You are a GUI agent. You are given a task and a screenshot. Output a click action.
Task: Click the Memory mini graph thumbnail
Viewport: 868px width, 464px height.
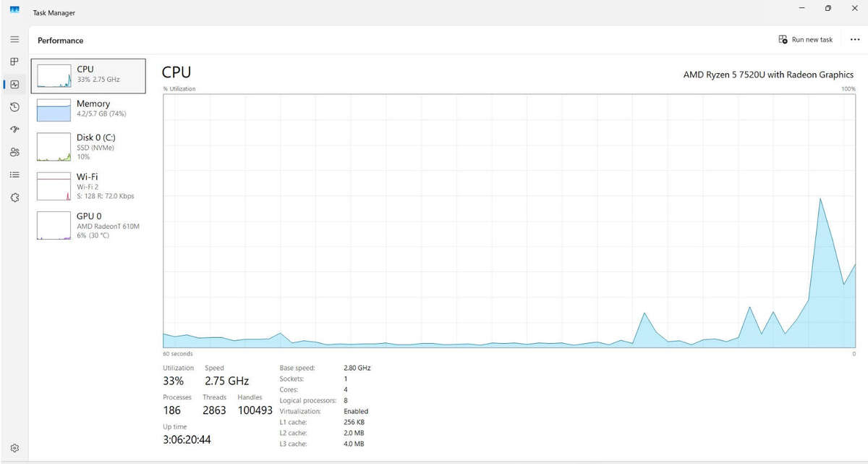[x=54, y=110]
